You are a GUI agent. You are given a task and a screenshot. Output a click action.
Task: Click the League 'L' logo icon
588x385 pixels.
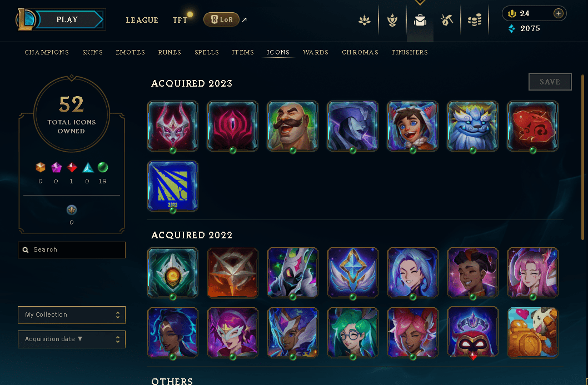point(25,19)
